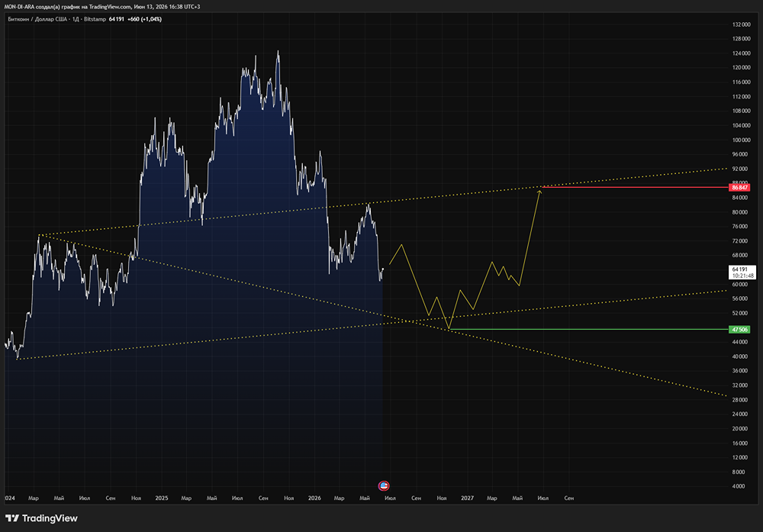Click the 116 000 price axis label

[x=741, y=82]
